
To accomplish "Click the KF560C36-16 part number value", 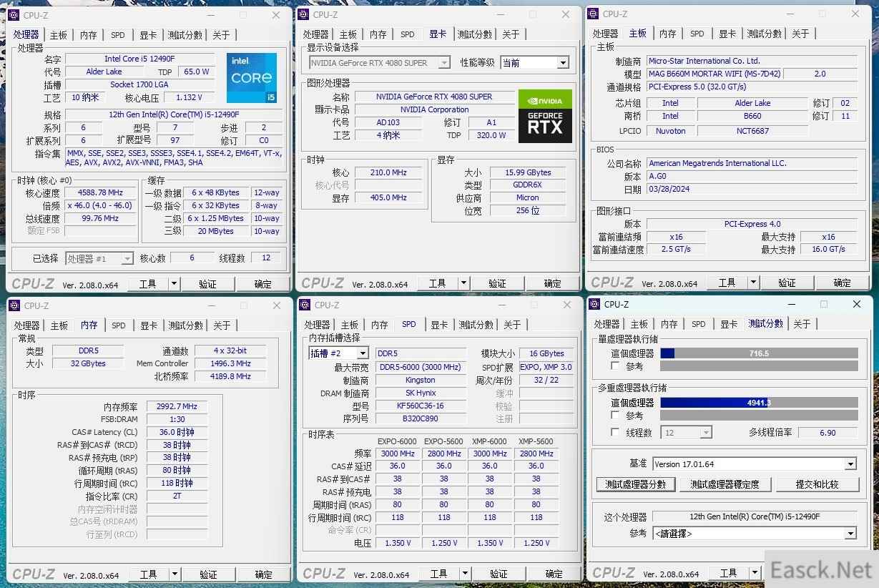I will [421, 406].
